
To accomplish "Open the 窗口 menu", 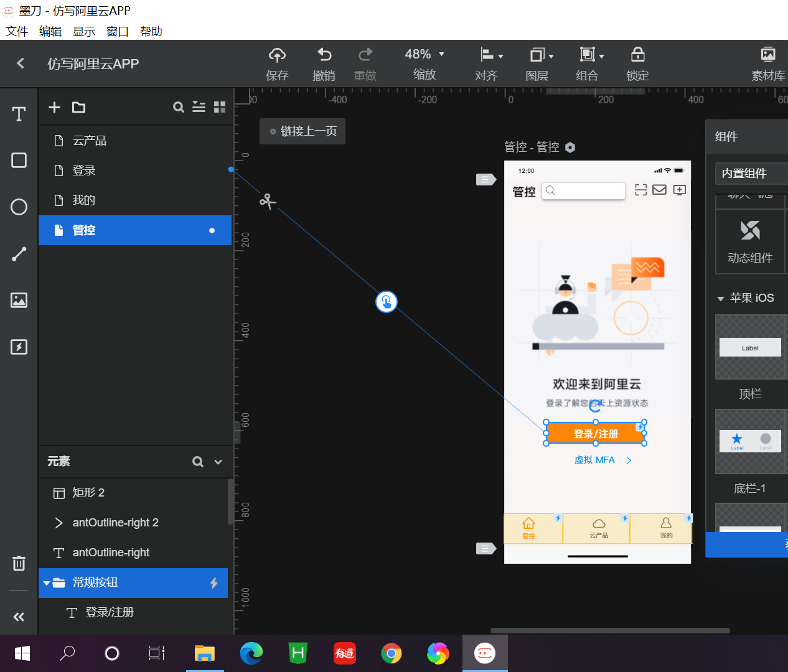I will pos(118,32).
